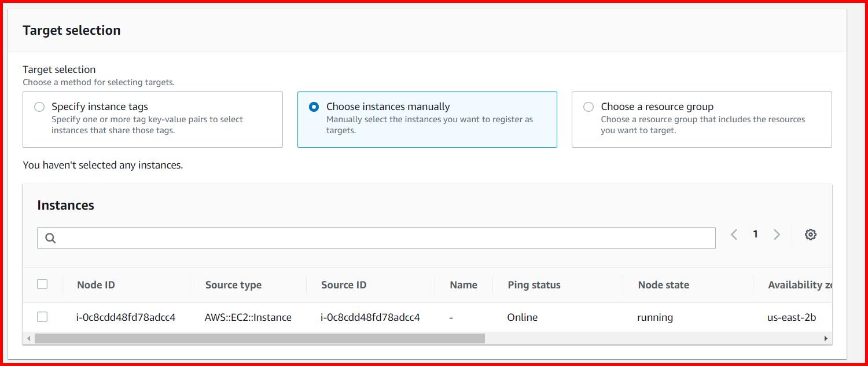Click the left arrow of the horizontal scrollbar

click(x=28, y=338)
